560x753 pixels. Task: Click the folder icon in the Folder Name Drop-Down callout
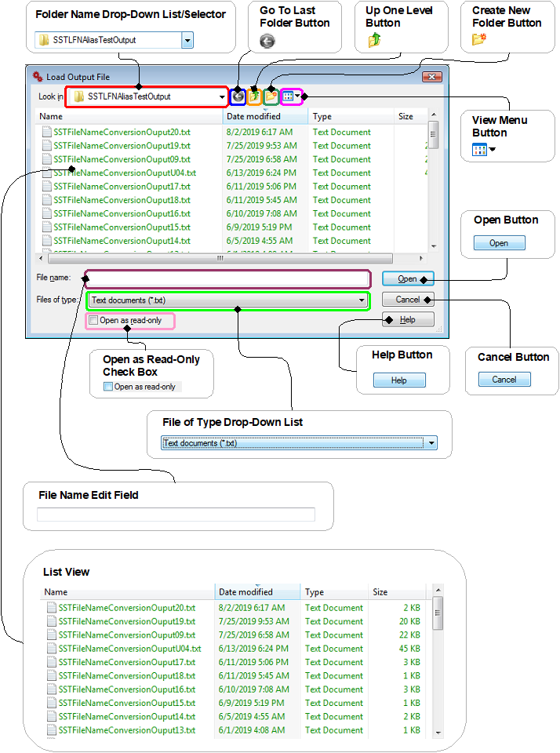click(x=44, y=40)
